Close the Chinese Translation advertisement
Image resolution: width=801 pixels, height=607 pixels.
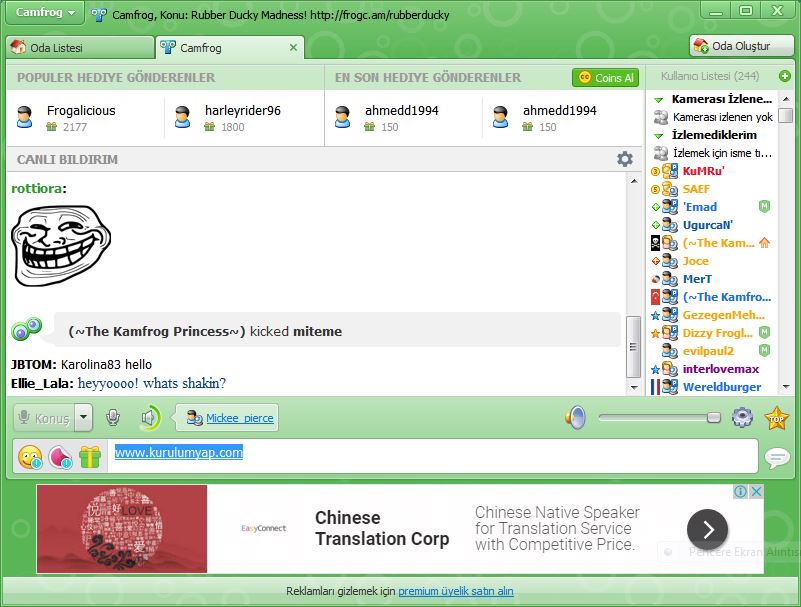point(757,492)
